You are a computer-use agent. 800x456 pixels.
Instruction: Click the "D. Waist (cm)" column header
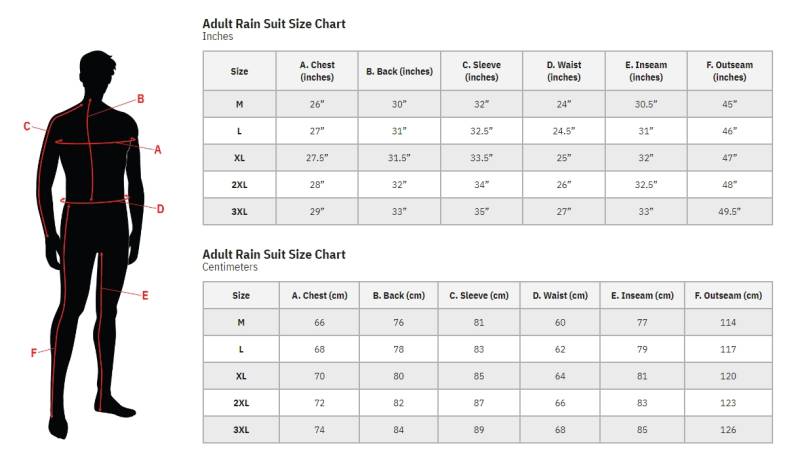[x=562, y=295]
